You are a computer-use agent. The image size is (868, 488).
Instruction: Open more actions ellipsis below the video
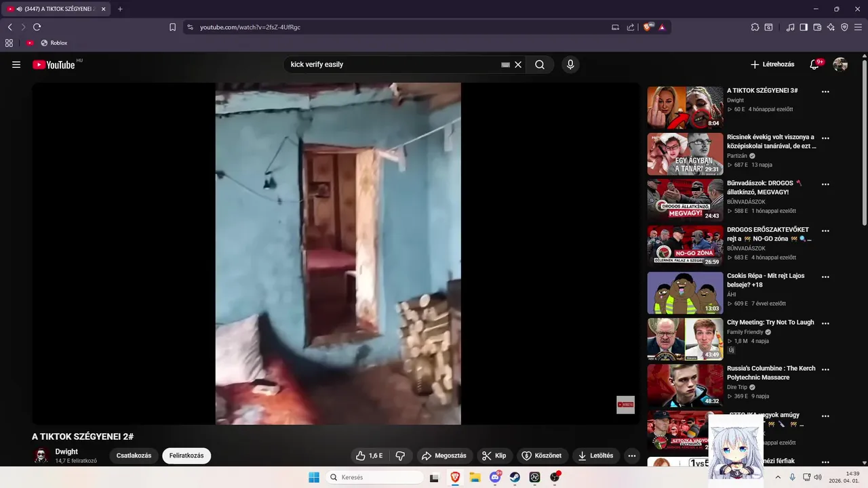(632, 455)
